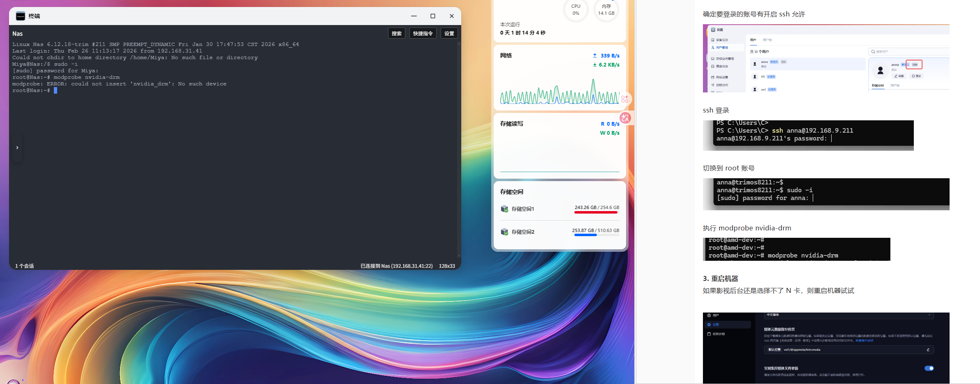Click the doc text '确定要登录的账号有开启 ssh 允许'
Viewport: 980px width, 384px height.
click(754, 14)
